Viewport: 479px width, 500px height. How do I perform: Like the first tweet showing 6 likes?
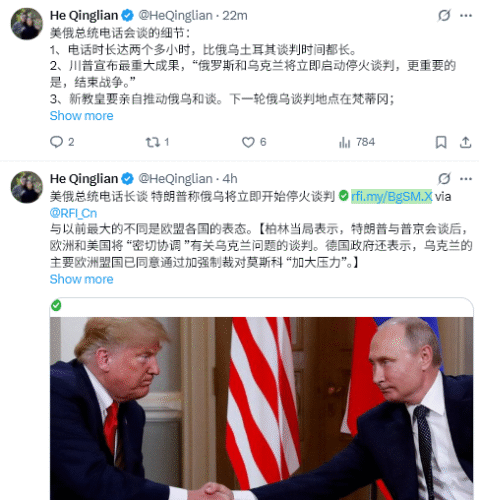[x=254, y=142]
